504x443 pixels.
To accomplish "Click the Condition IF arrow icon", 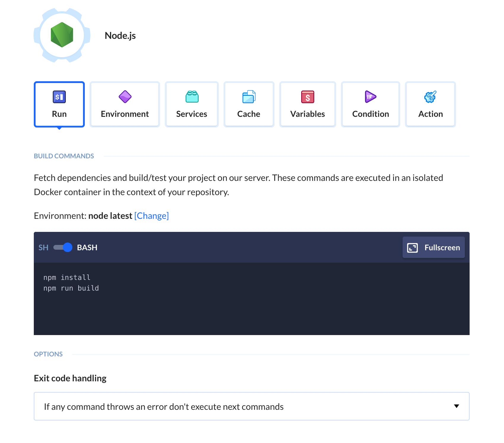I will pos(371,97).
